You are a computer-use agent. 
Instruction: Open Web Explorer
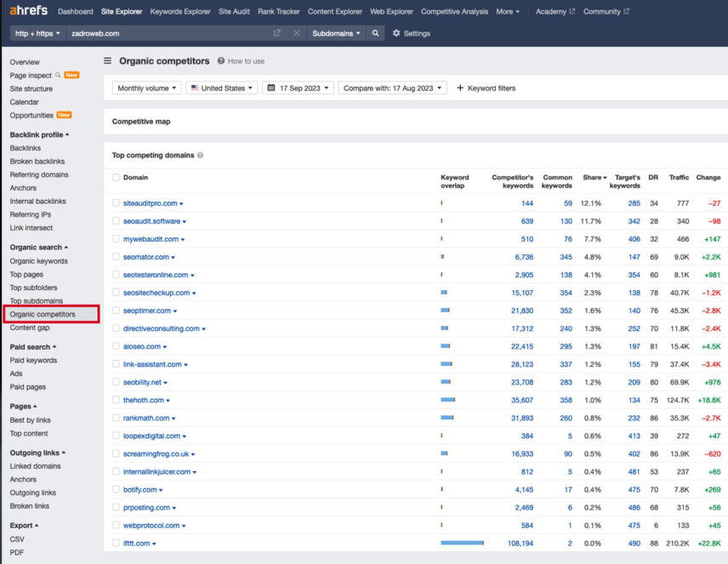pos(391,11)
